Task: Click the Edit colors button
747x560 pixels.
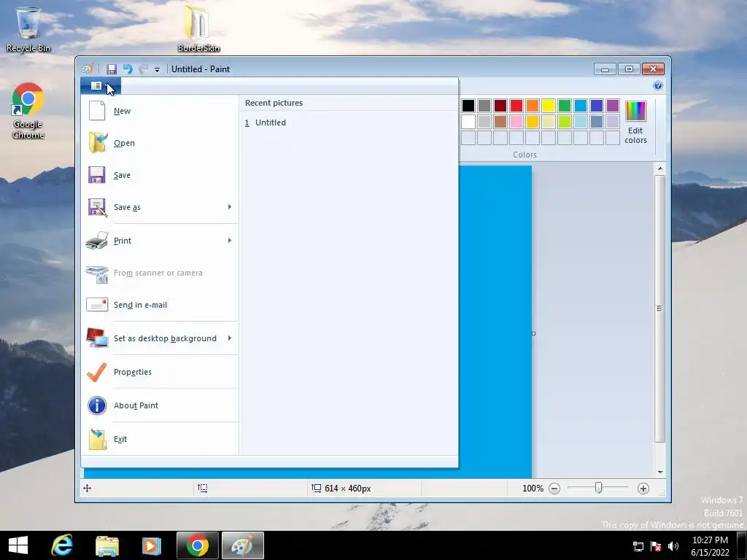Action: point(635,122)
